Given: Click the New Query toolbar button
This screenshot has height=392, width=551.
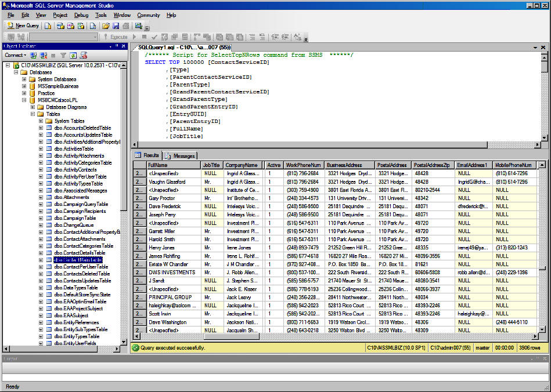Looking at the screenshot, I should click(23, 26).
